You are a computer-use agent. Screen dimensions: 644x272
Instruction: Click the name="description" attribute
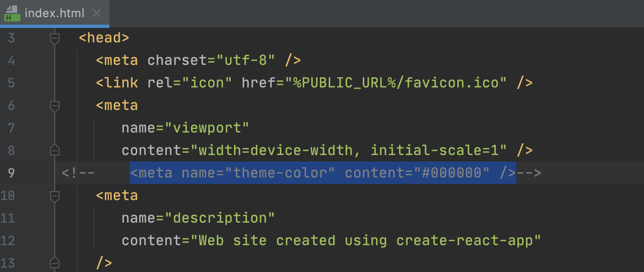199,218
